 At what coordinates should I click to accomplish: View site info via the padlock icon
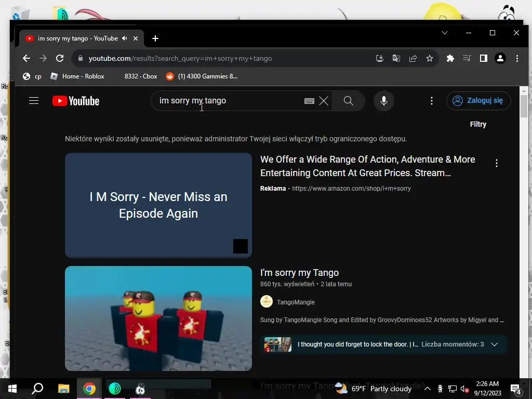pyautogui.click(x=81, y=58)
